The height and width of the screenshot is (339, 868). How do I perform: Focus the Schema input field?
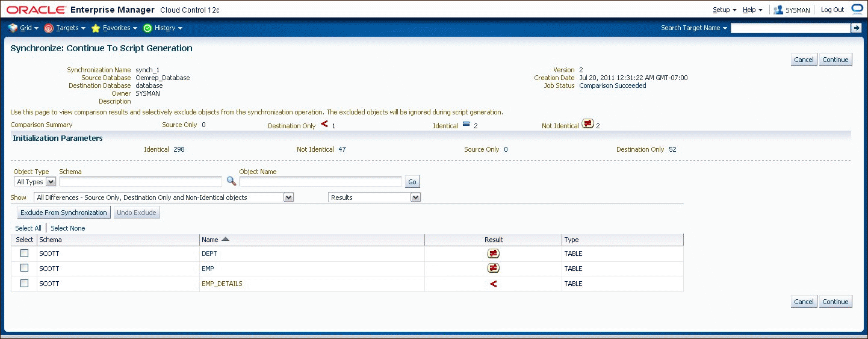(141, 182)
